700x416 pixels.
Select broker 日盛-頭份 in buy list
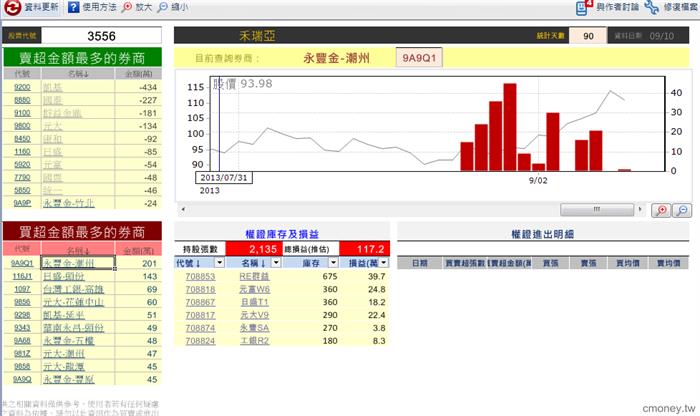64,276
